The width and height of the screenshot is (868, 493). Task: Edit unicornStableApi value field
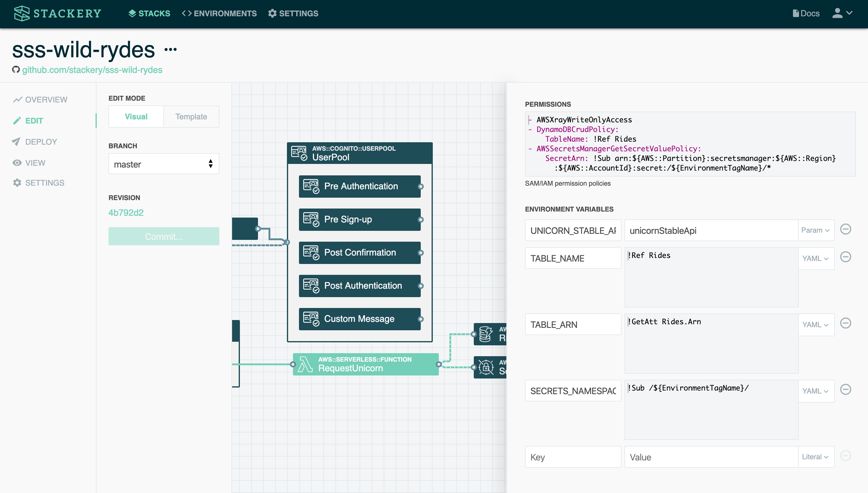pyautogui.click(x=711, y=231)
